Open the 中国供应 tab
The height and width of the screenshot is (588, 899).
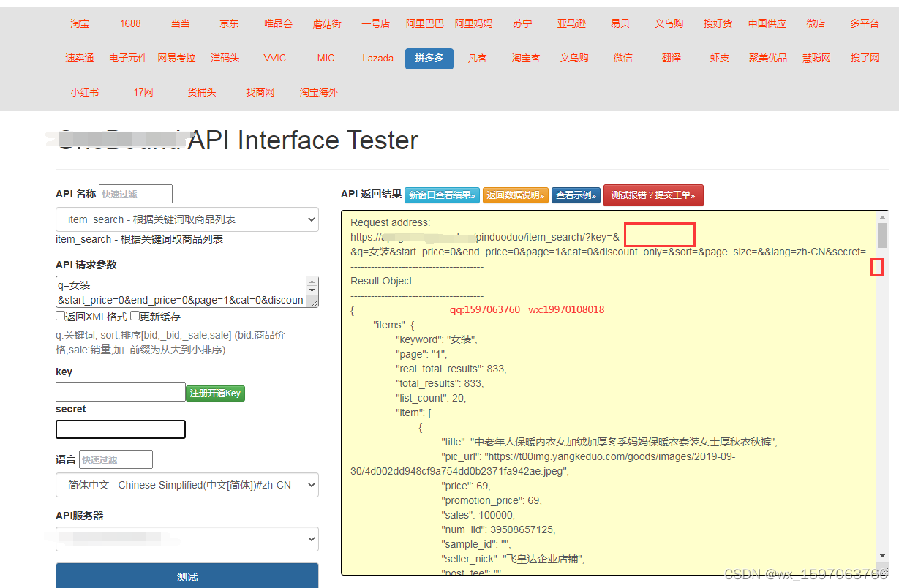click(767, 23)
